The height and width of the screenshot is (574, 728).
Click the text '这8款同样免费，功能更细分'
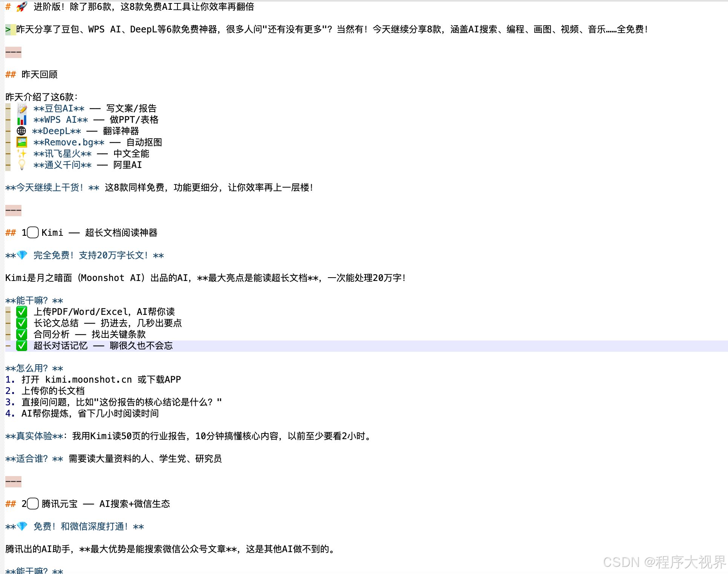162,188
